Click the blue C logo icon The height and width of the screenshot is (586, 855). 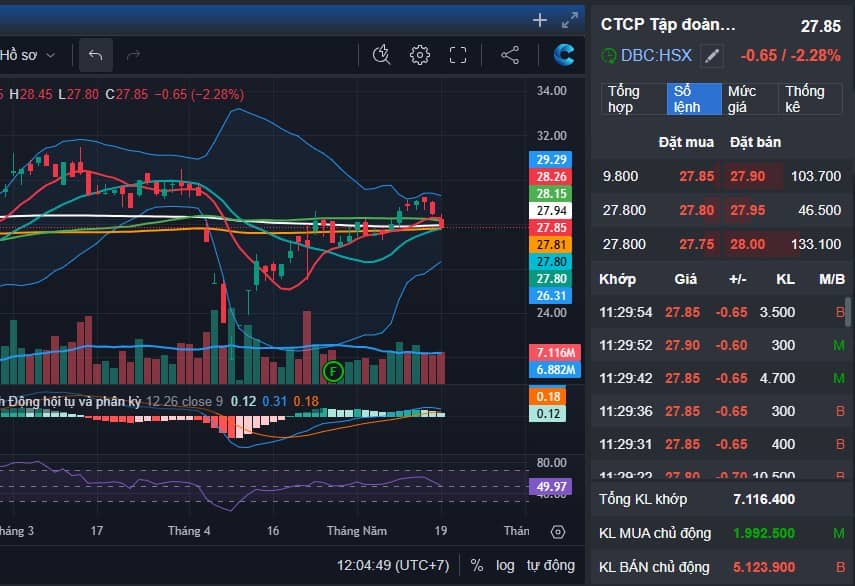pyautogui.click(x=564, y=55)
